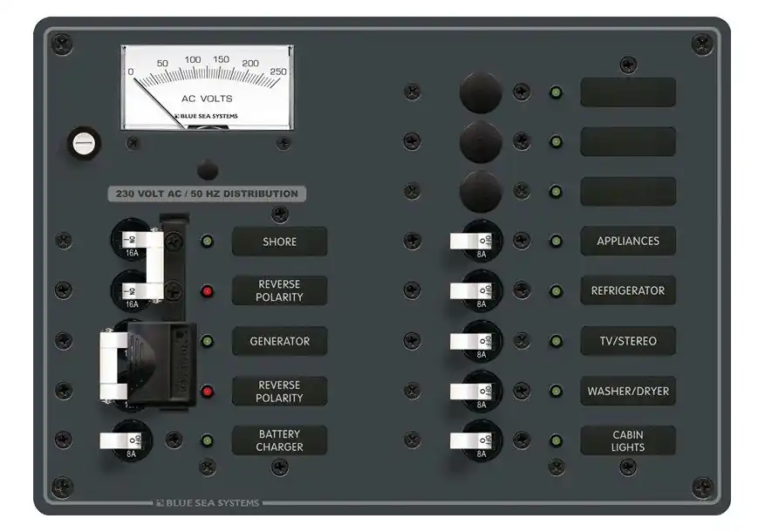Image resolution: width=765 pixels, height=532 pixels.
Task: Click the top-left corner mounting screw
Action: tap(63, 44)
